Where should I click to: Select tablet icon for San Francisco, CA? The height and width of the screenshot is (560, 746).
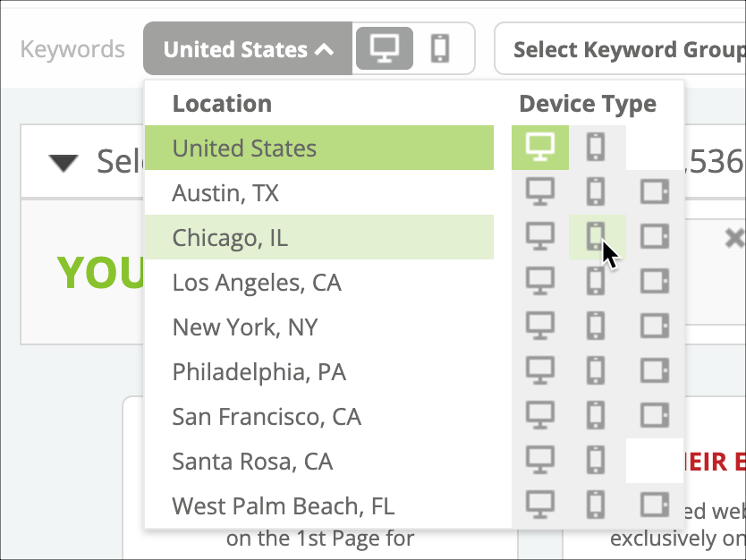(655, 415)
